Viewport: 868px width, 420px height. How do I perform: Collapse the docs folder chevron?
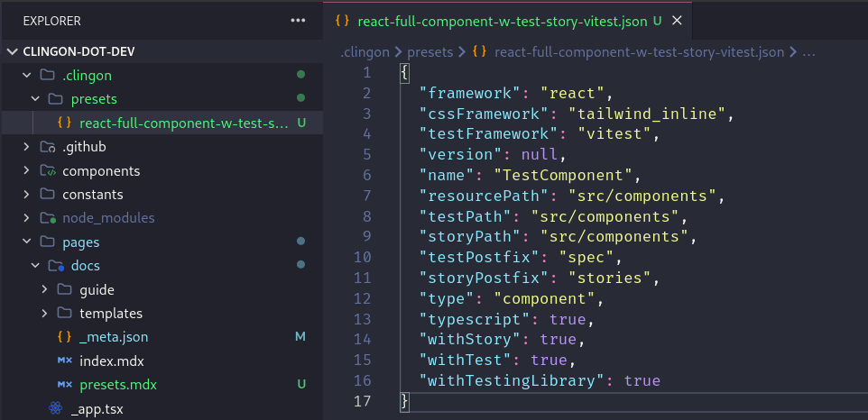coord(35,266)
